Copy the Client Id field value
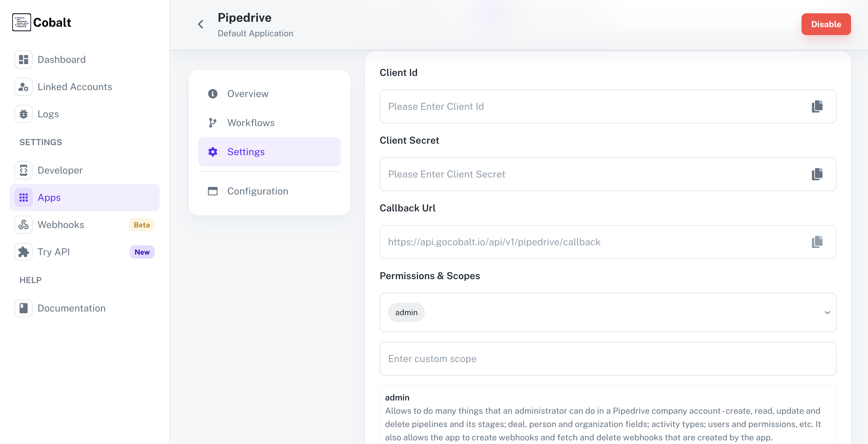Viewport: 868px width, 444px height. coord(817,106)
